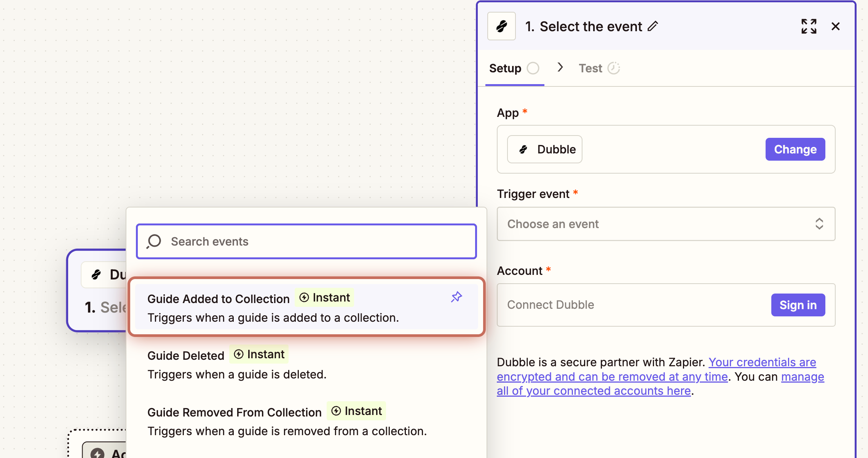Click the Connect Dubble account field
The width and height of the screenshot is (868, 458).
(x=666, y=305)
